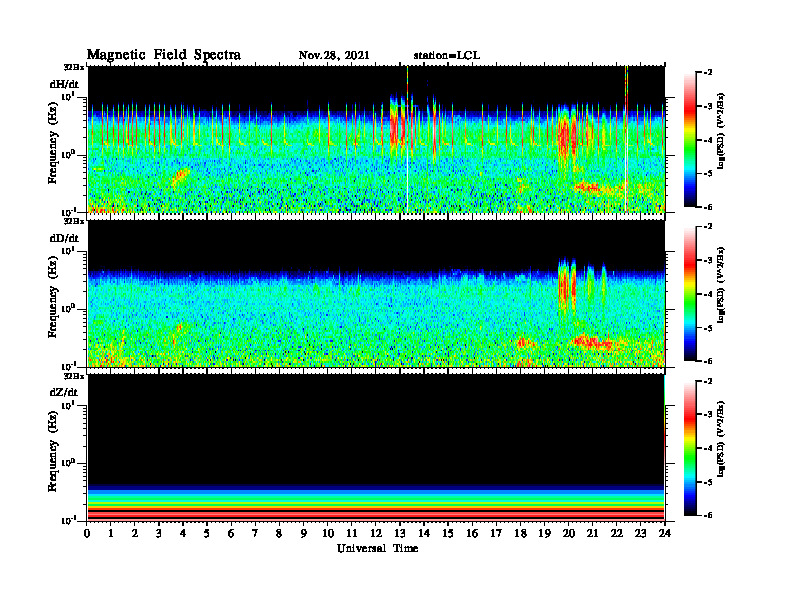Click the "Magnetic Field Spectra" title

[164, 55]
